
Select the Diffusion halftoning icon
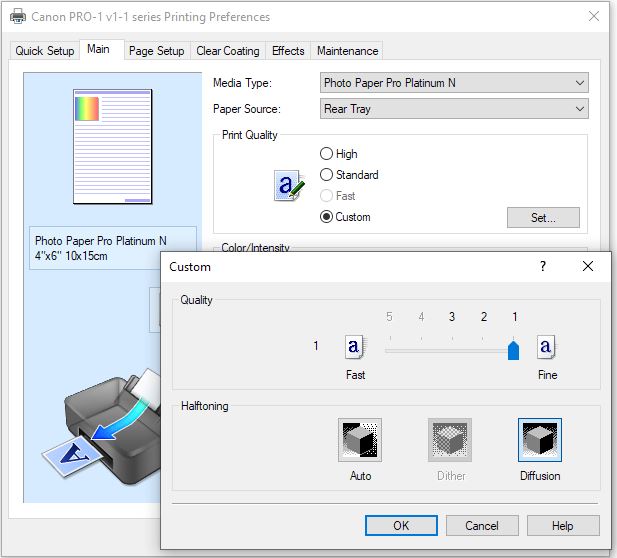540,440
